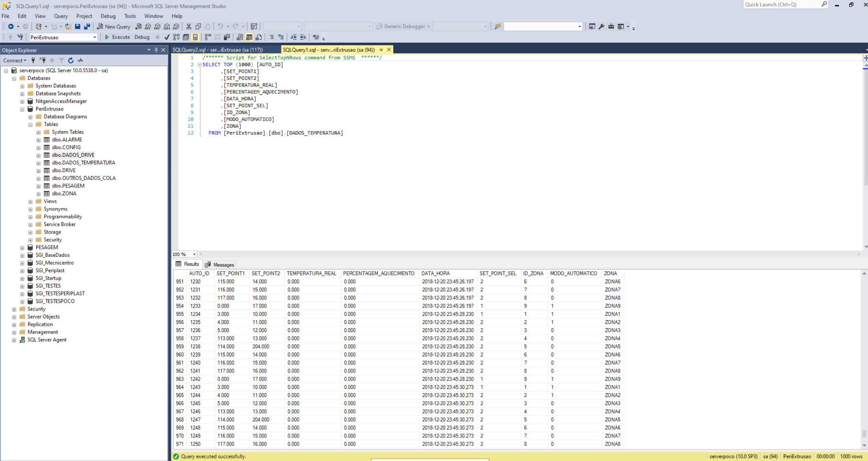Collapse the Tables folder node
868x461 pixels.
[30, 124]
